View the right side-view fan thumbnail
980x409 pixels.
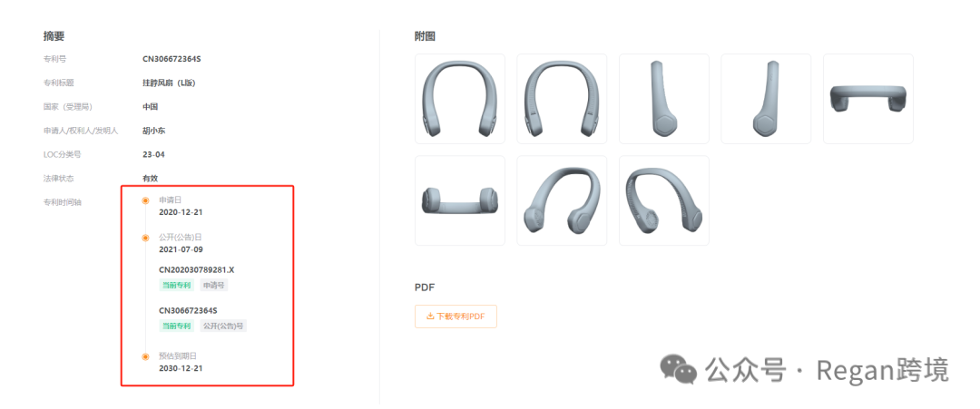click(x=766, y=99)
